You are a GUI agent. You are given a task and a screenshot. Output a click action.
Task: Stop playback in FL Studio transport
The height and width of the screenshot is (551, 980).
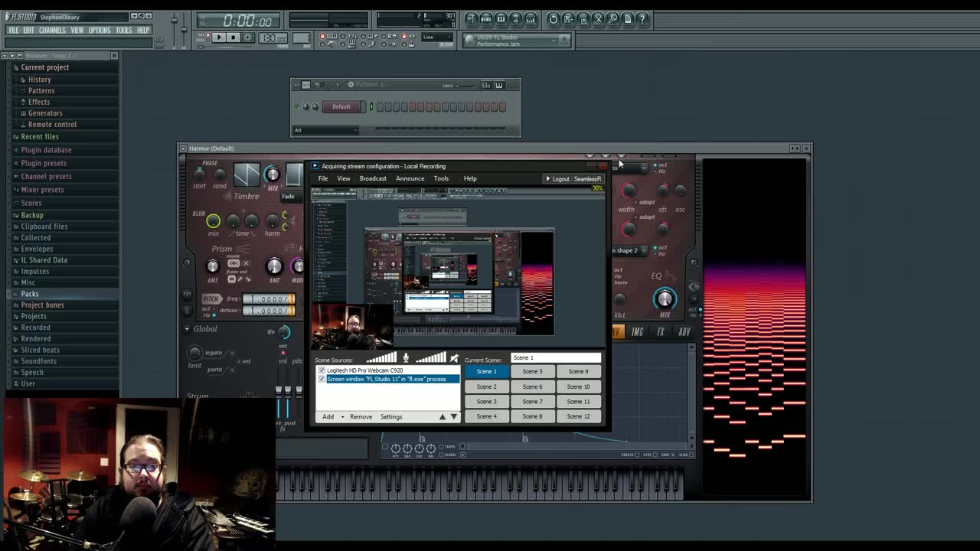tap(234, 37)
